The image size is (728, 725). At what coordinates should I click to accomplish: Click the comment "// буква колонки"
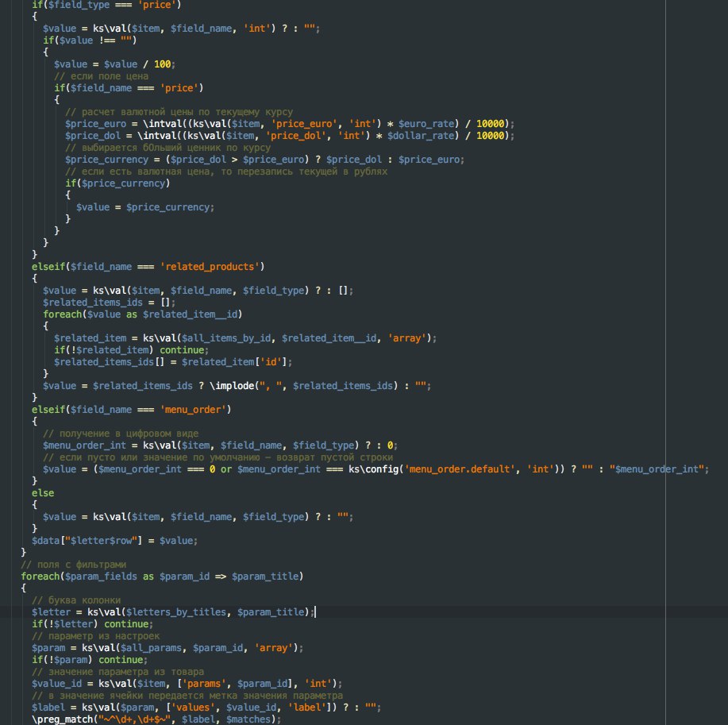click(x=76, y=600)
